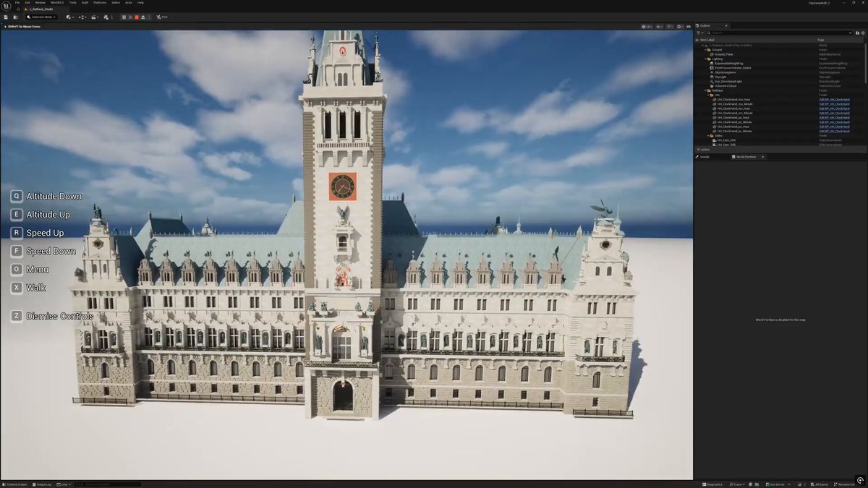Click the console command input field
The height and width of the screenshot is (488, 868).
[107, 484]
